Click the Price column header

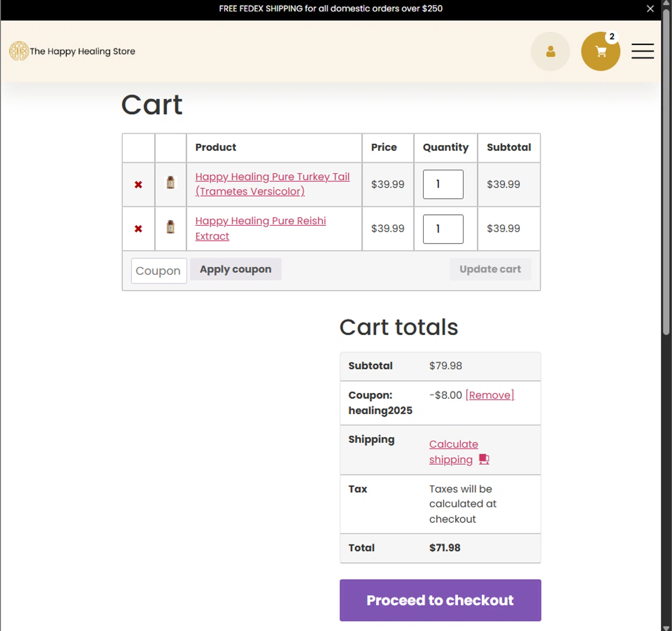pyautogui.click(x=384, y=147)
